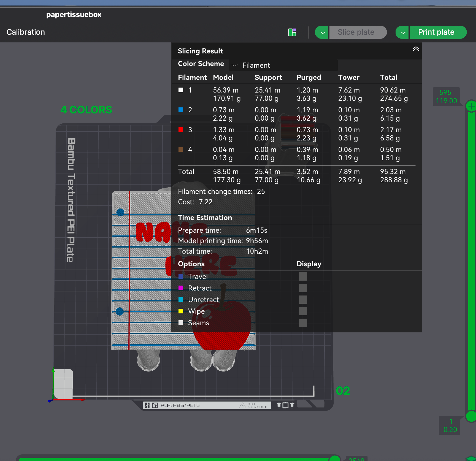Click the Prepare time 6m15s value
The height and width of the screenshot is (461, 476).
[256, 230]
